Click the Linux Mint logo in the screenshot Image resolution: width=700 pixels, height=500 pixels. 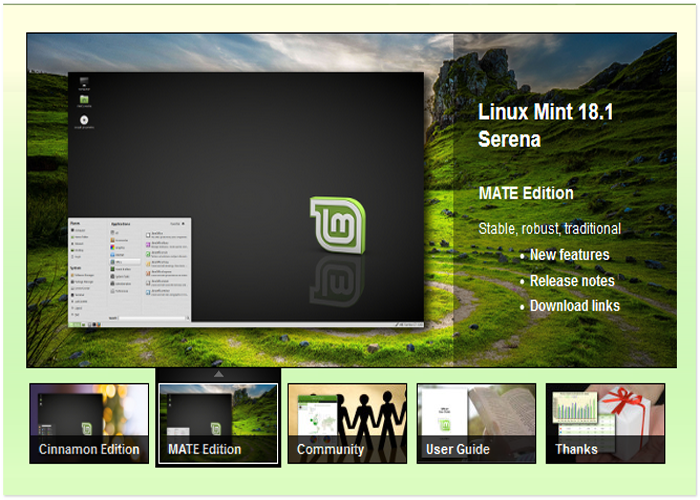click(338, 225)
